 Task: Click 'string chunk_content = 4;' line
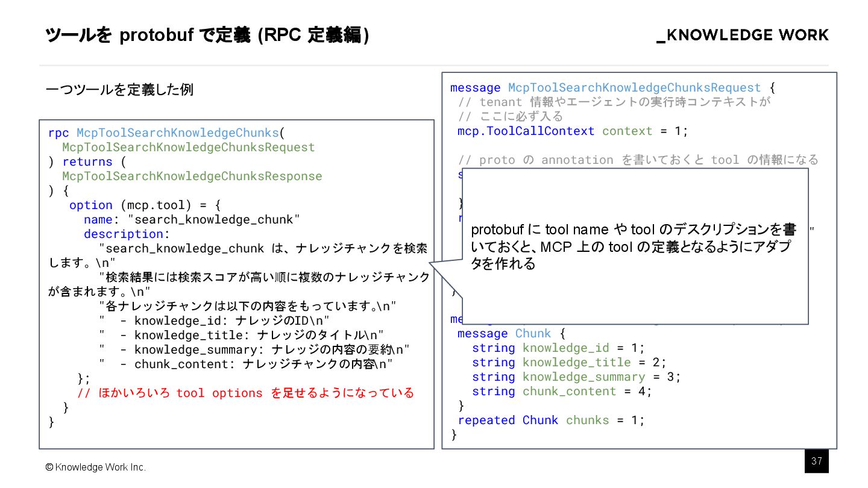[562, 392]
